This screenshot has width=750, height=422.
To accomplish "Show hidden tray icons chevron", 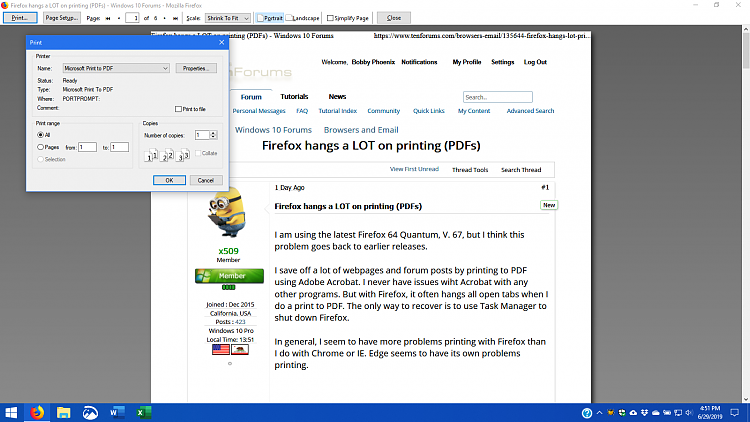I will click(599, 412).
